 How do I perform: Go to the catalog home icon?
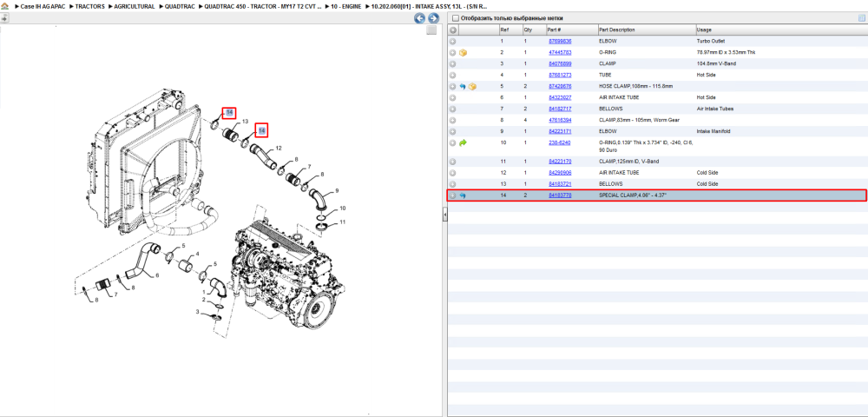5,6
